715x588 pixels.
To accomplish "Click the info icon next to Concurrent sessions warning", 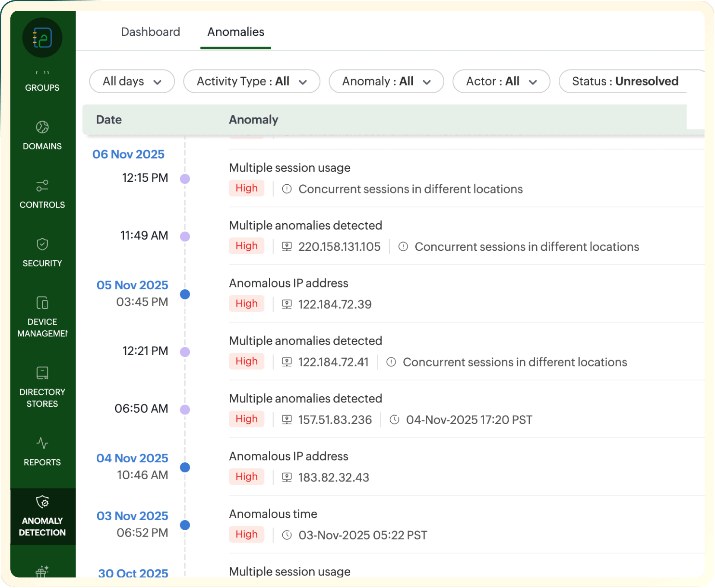I will coord(286,189).
